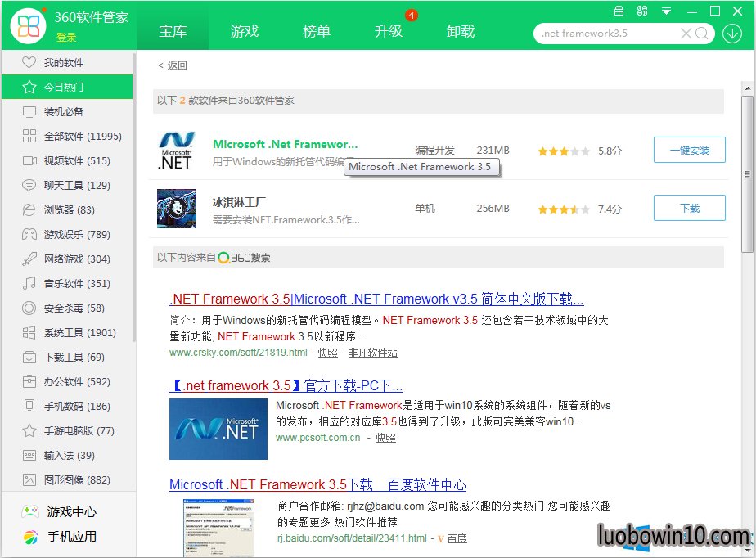The width and height of the screenshot is (756, 558).
Task: Open .NET Framework 3.5 简体中文版下载 result
Action: [376, 299]
